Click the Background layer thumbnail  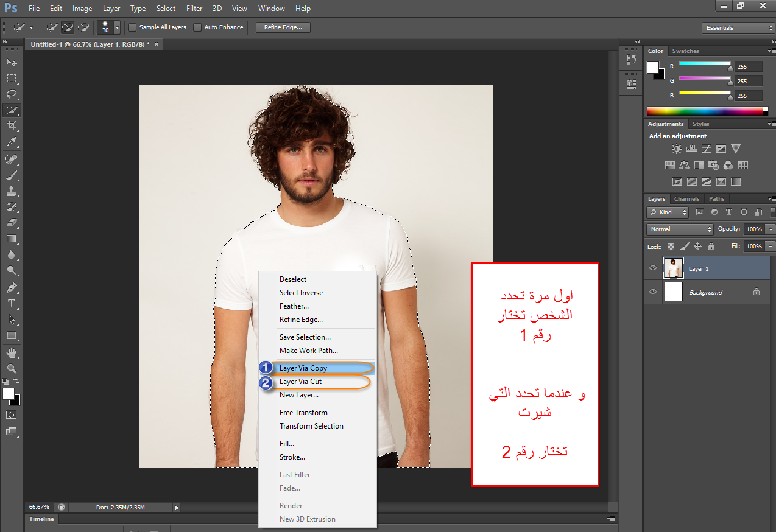pos(673,292)
